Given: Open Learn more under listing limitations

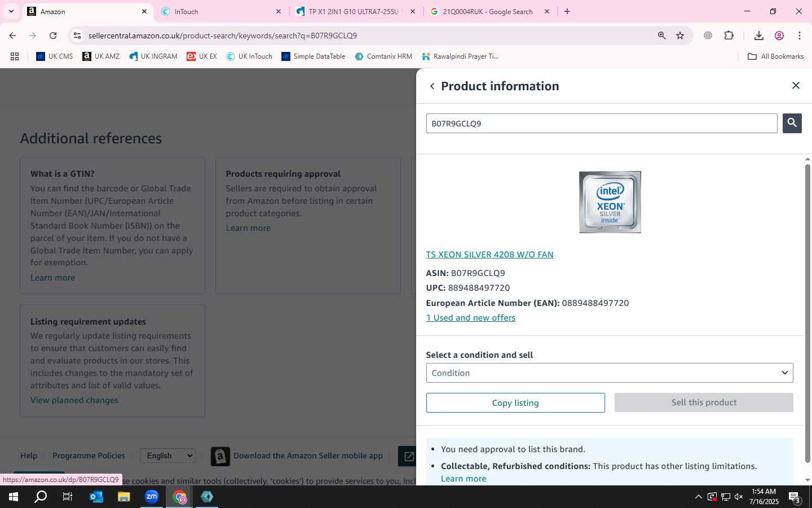Looking at the screenshot, I should [x=464, y=479].
